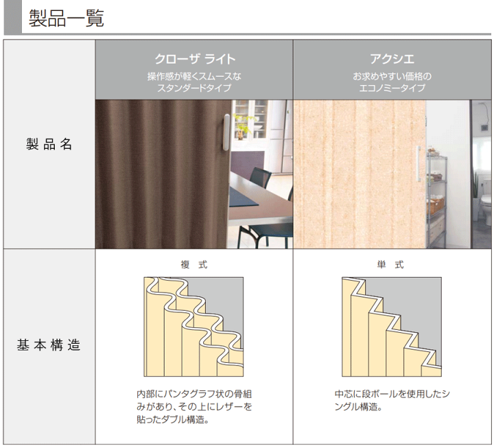
Task: Click the 製品名 row label
Action: click(x=49, y=145)
